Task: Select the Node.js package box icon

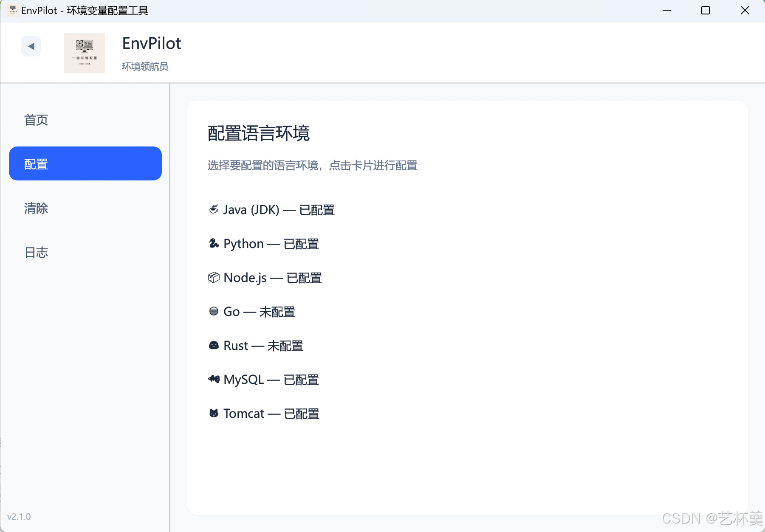Action: (x=214, y=277)
